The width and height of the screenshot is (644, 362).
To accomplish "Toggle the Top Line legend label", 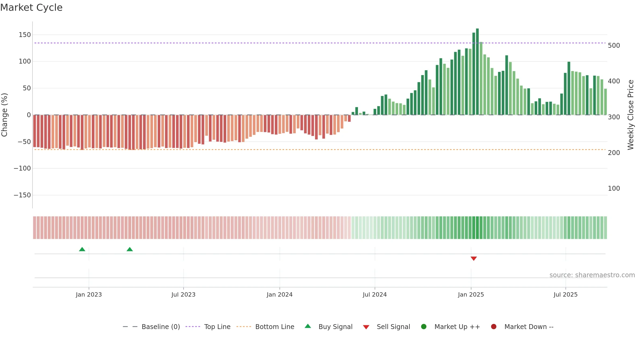I will 217,327.
